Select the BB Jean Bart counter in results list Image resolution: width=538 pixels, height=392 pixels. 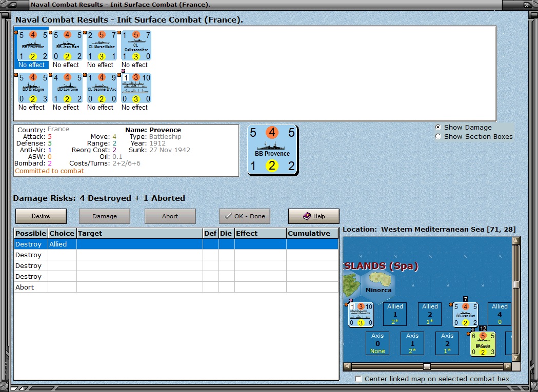click(67, 46)
